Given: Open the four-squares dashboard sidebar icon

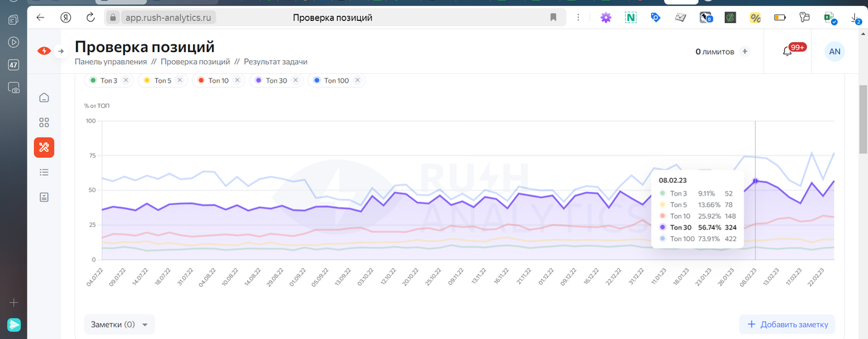Looking at the screenshot, I should click(44, 122).
